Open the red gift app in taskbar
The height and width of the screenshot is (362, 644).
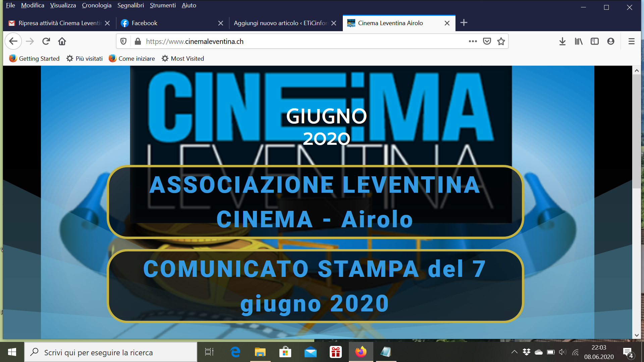pyautogui.click(x=336, y=352)
